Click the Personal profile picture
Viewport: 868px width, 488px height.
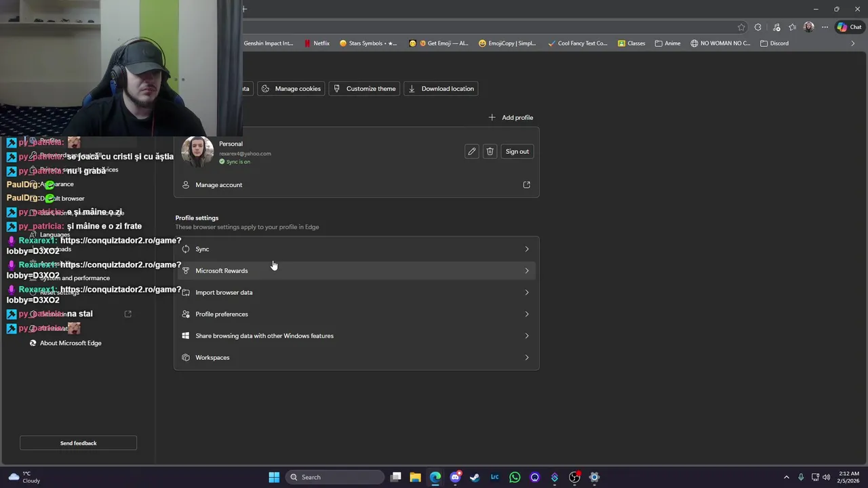(x=197, y=152)
